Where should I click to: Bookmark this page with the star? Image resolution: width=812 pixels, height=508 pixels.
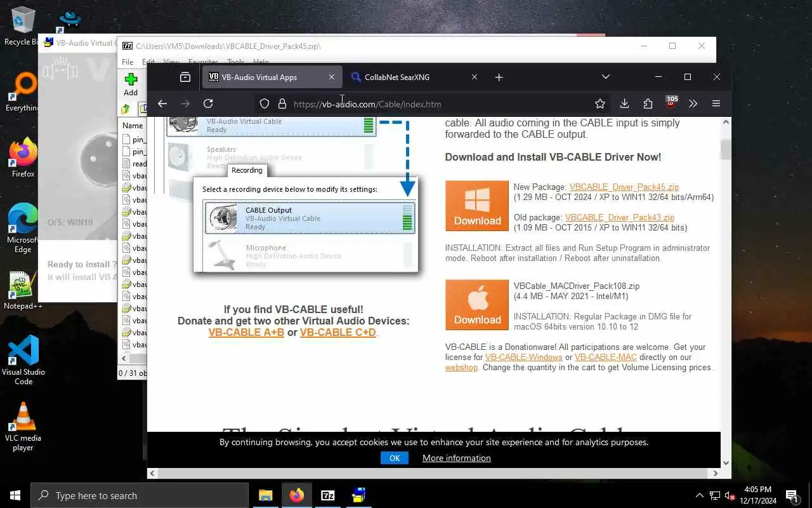click(600, 104)
